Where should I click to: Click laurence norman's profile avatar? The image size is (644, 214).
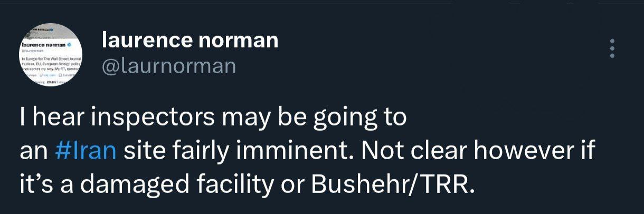point(52,54)
